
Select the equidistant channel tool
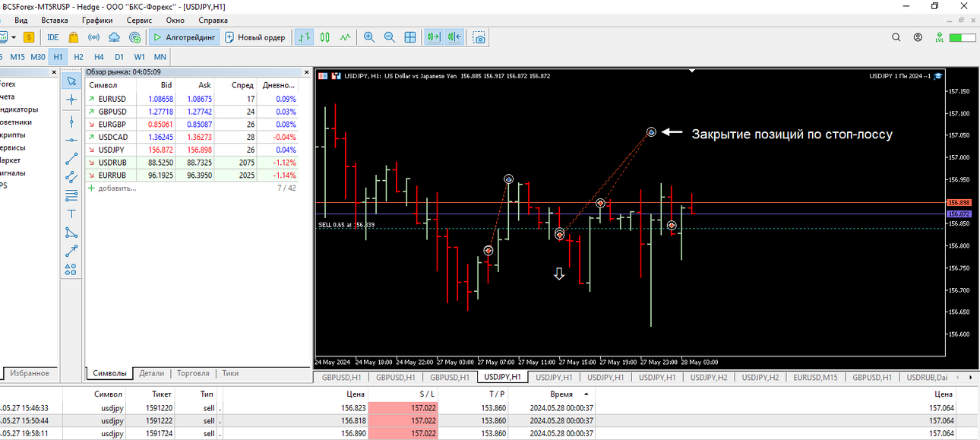[71, 177]
